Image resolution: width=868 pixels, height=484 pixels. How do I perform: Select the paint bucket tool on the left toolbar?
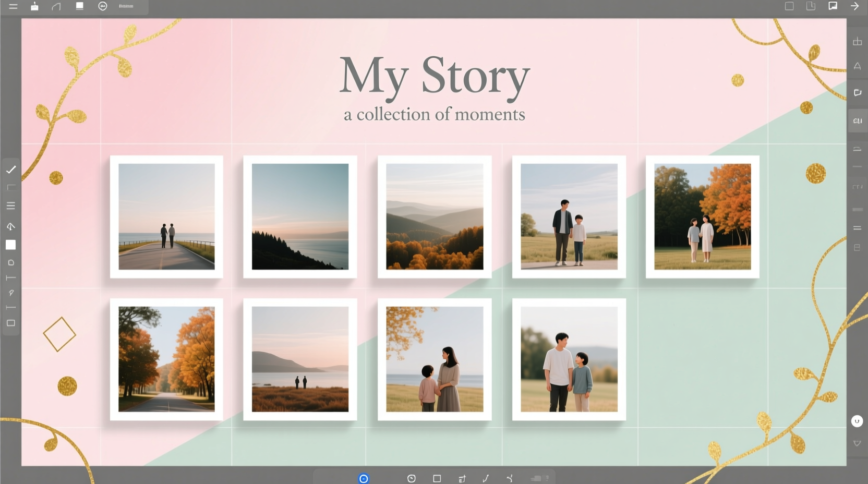tap(11, 226)
